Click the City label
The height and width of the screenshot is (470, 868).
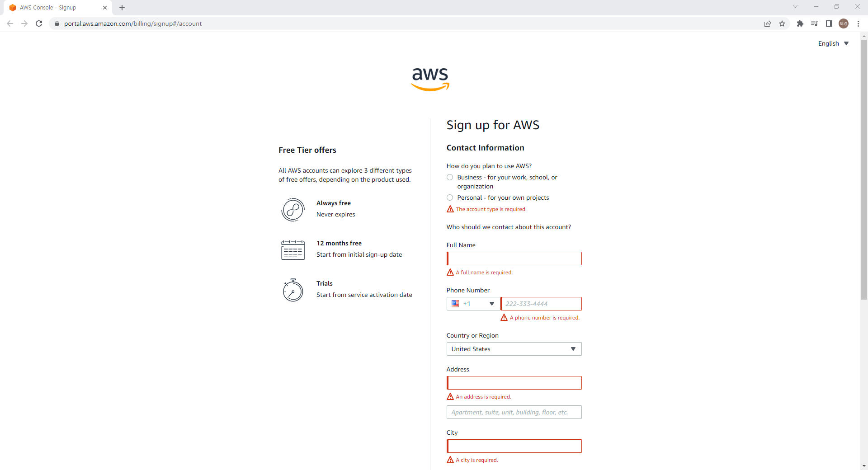click(452, 432)
